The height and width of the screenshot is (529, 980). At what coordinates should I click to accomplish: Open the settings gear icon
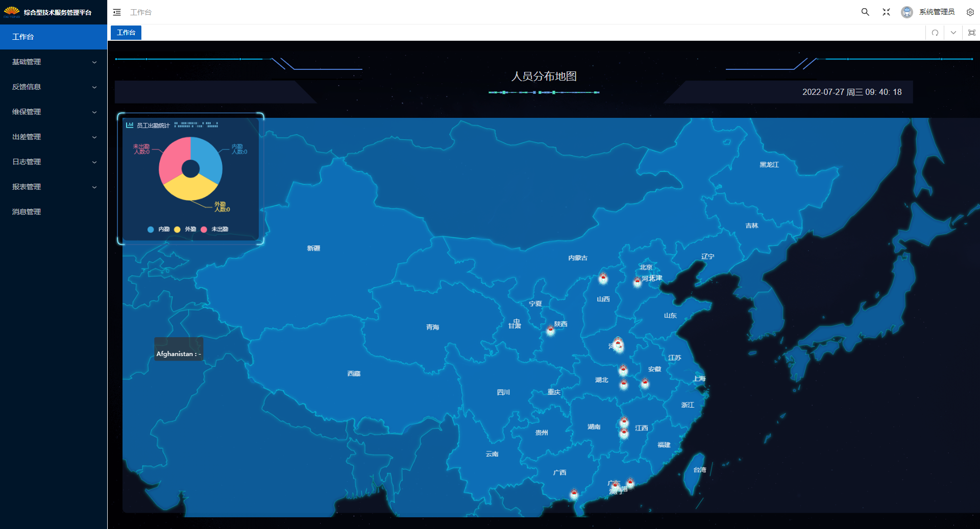point(970,12)
